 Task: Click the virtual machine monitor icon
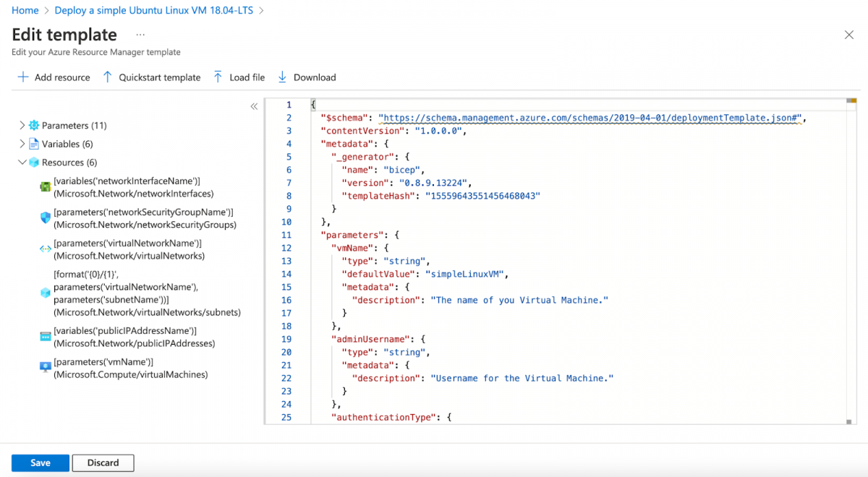pyautogui.click(x=45, y=368)
